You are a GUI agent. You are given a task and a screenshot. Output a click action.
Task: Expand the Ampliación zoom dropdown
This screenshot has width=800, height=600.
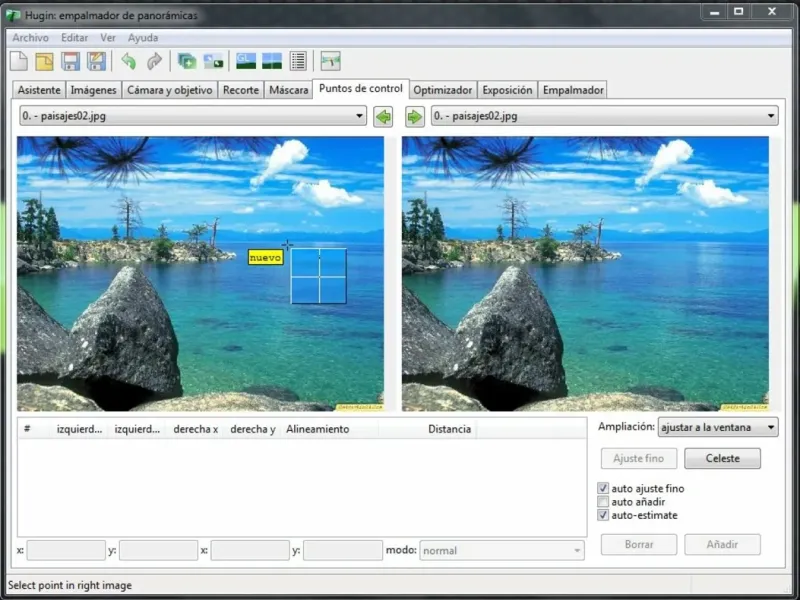718,427
